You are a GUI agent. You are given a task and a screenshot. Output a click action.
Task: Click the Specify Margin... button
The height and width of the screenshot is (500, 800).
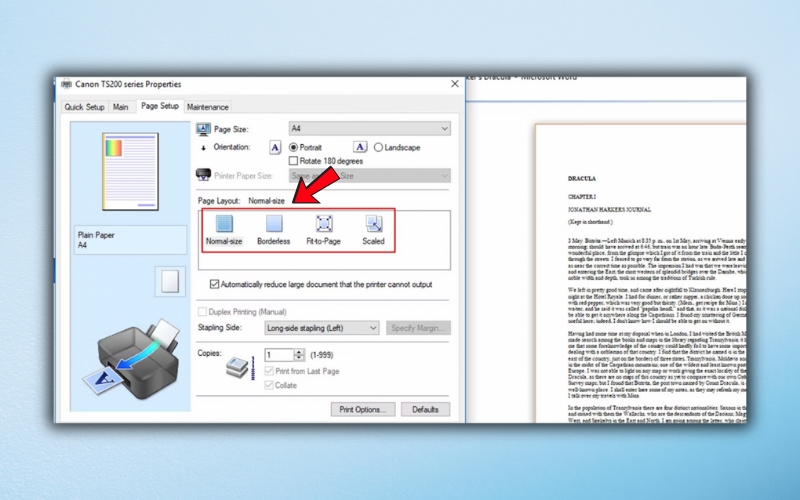tap(418, 328)
